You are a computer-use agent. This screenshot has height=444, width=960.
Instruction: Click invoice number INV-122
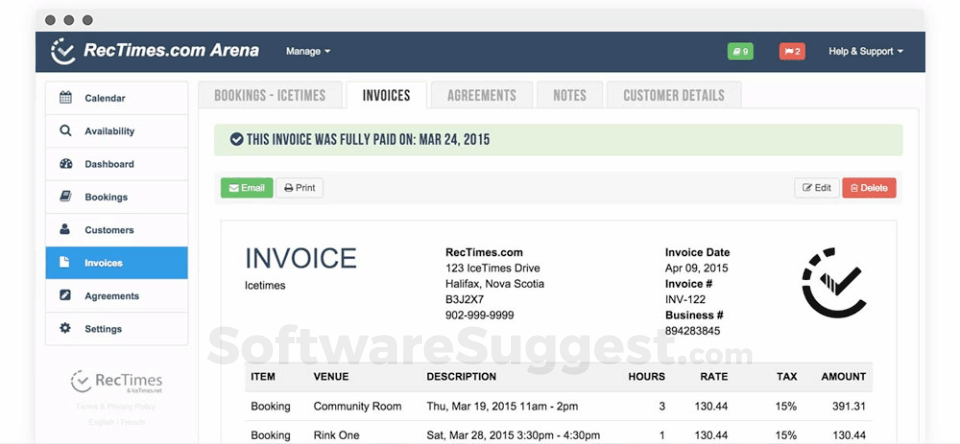[x=685, y=299]
